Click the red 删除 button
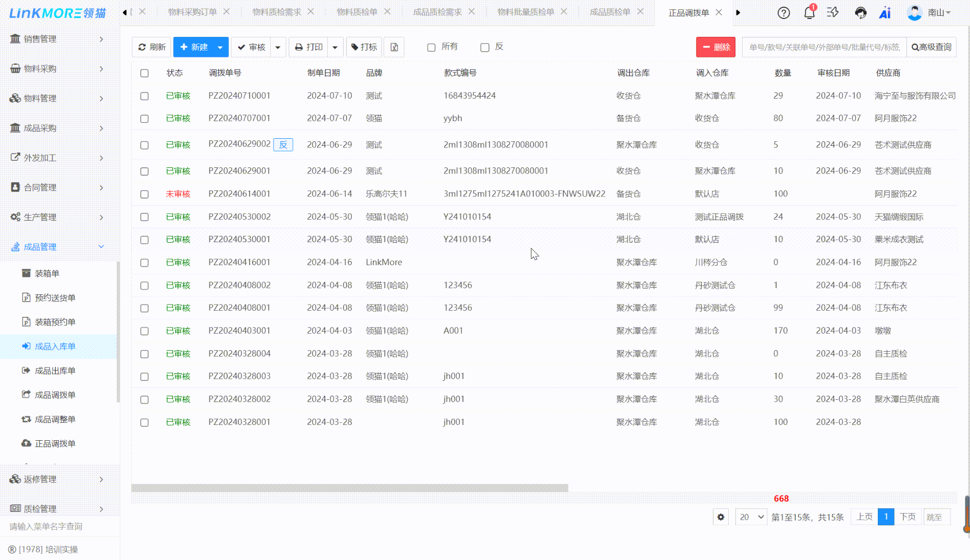 click(x=715, y=47)
